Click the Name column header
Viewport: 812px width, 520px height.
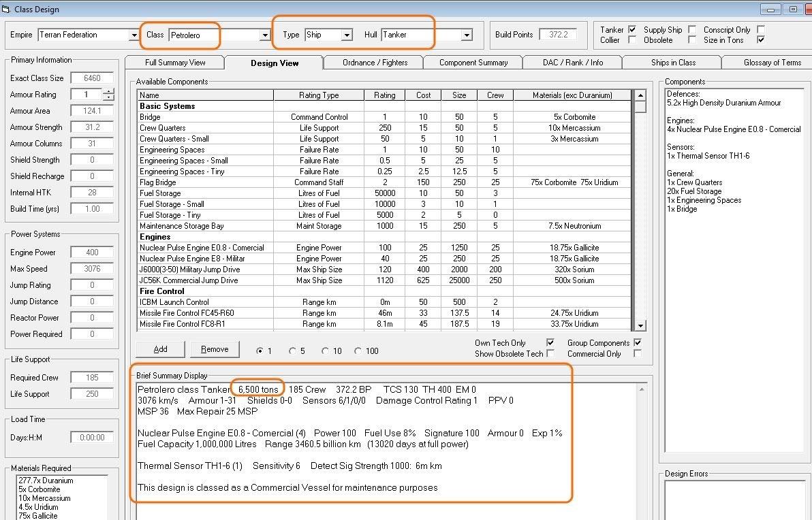click(205, 95)
